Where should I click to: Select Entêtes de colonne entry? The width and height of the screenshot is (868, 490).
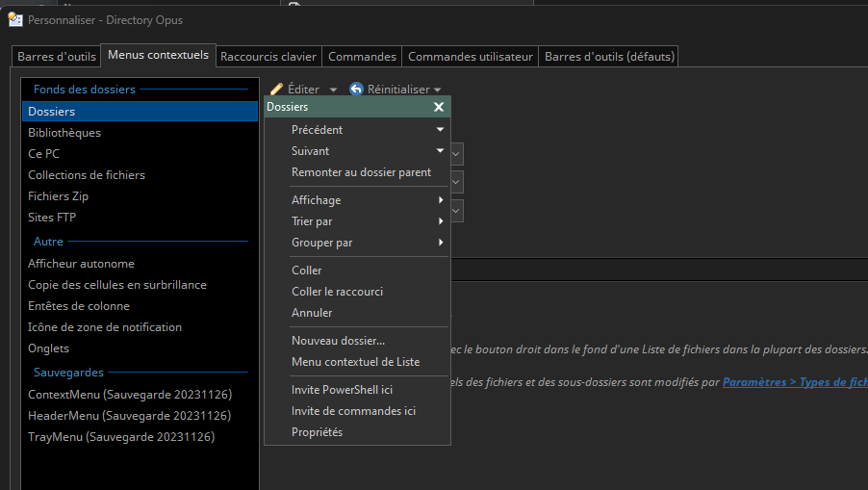(x=140, y=305)
